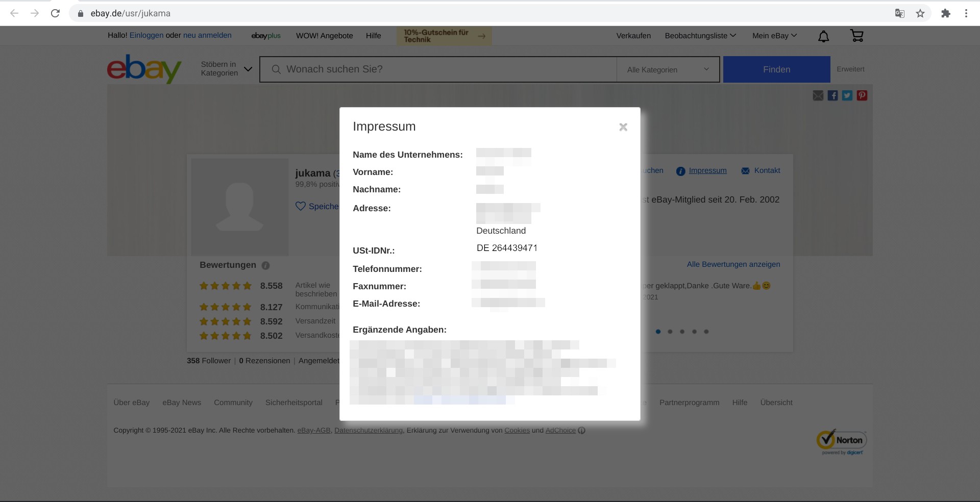Click the 10%-Gutschein für Technik banner
Screen dimensions: 980x502
(x=445, y=36)
